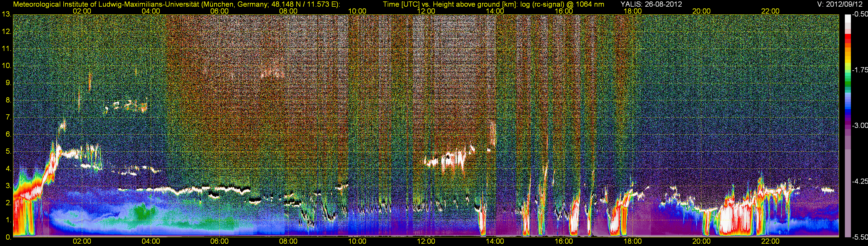The height and width of the screenshot is (246, 868).
Task: Click the '06:00' label on top time axis
Action: (219, 11)
